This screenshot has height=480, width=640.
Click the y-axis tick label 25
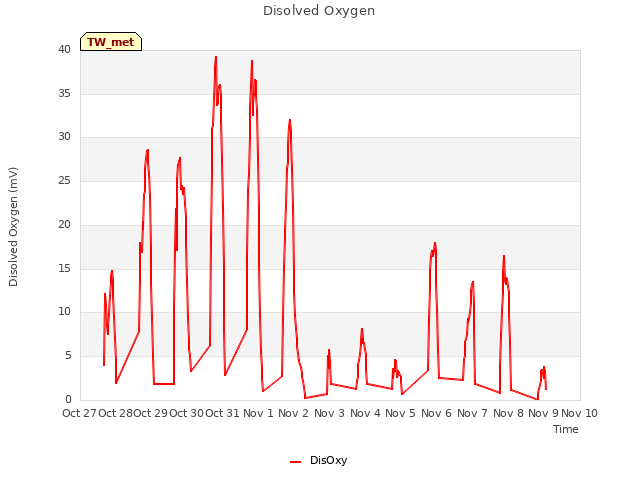point(64,180)
